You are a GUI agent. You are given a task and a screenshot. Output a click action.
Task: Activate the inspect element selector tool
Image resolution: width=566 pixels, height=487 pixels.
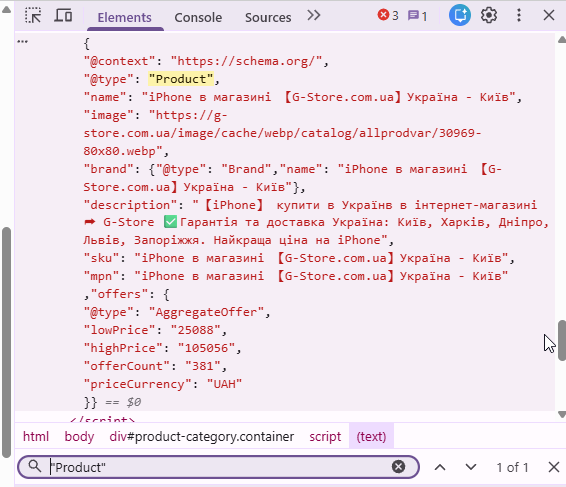33,16
